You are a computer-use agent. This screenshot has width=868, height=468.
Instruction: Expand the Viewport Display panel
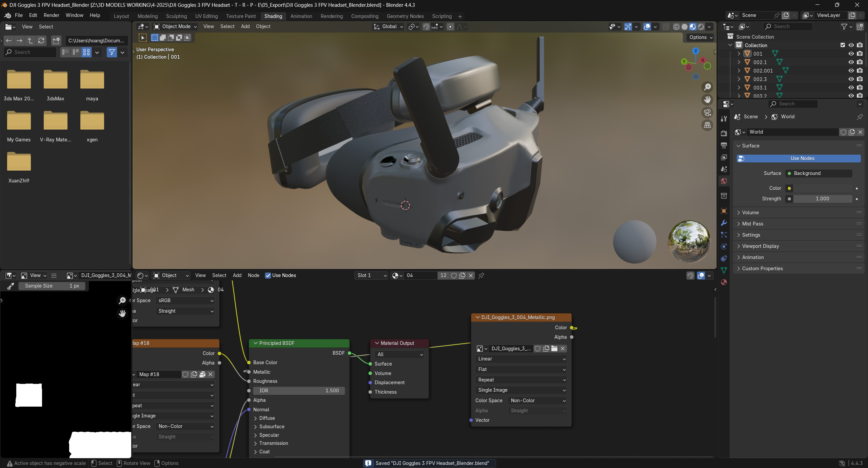coord(760,246)
